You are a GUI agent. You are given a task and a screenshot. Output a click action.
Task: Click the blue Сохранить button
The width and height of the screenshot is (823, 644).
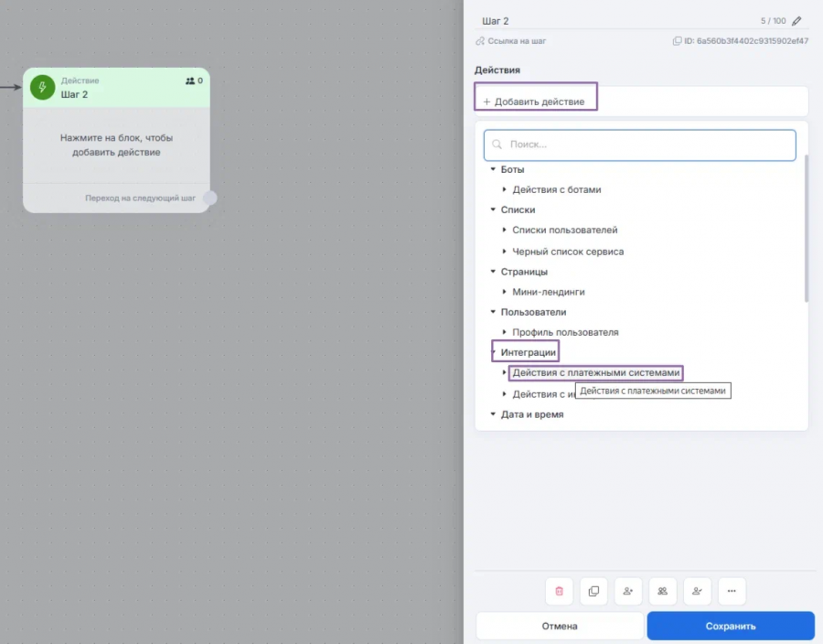[731, 626]
